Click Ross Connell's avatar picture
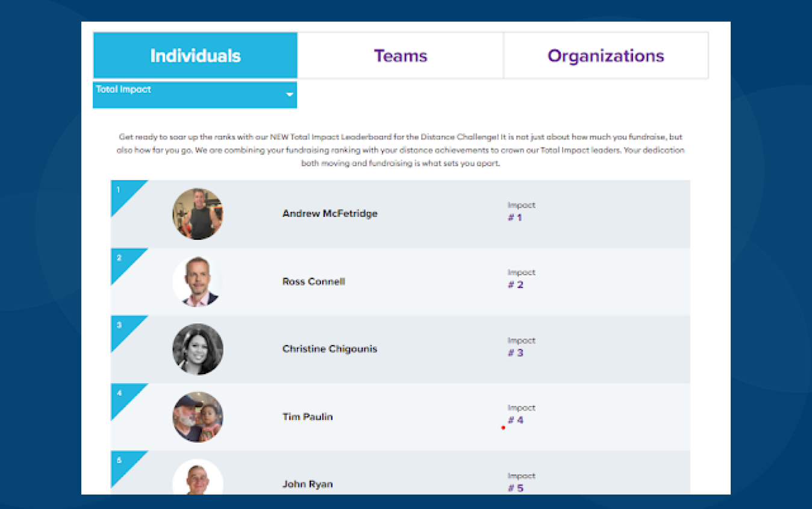The height and width of the screenshot is (509, 812). (198, 281)
